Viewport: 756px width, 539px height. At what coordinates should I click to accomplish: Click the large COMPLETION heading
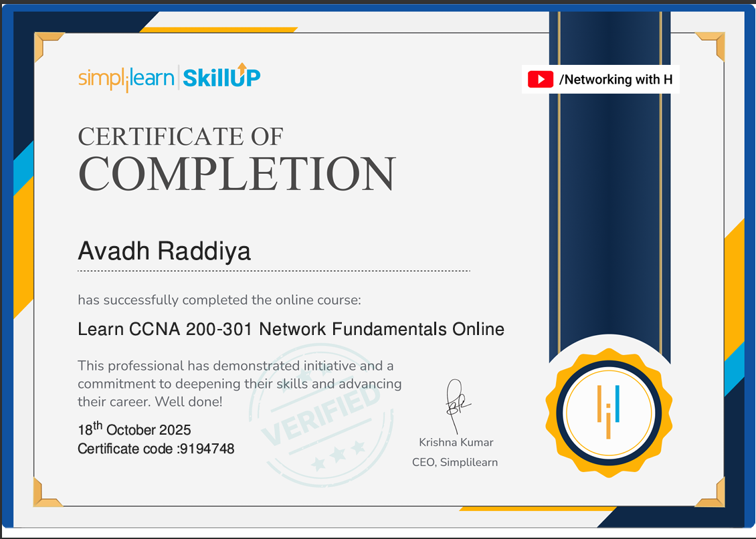point(237,174)
